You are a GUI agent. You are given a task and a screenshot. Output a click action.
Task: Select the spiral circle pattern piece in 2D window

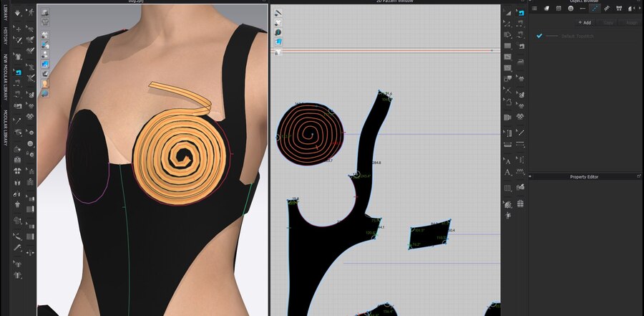point(310,134)
